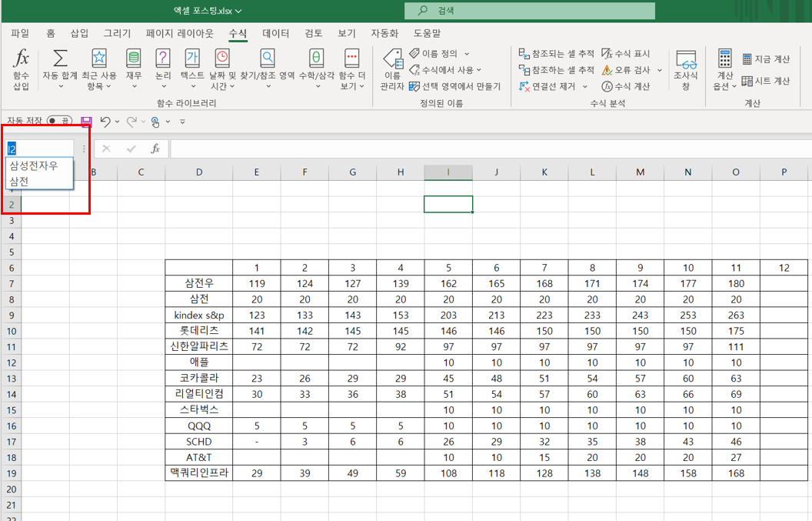Select column I header
The height and width of the screenshot is (521, 812).
(x=448, y=172)
